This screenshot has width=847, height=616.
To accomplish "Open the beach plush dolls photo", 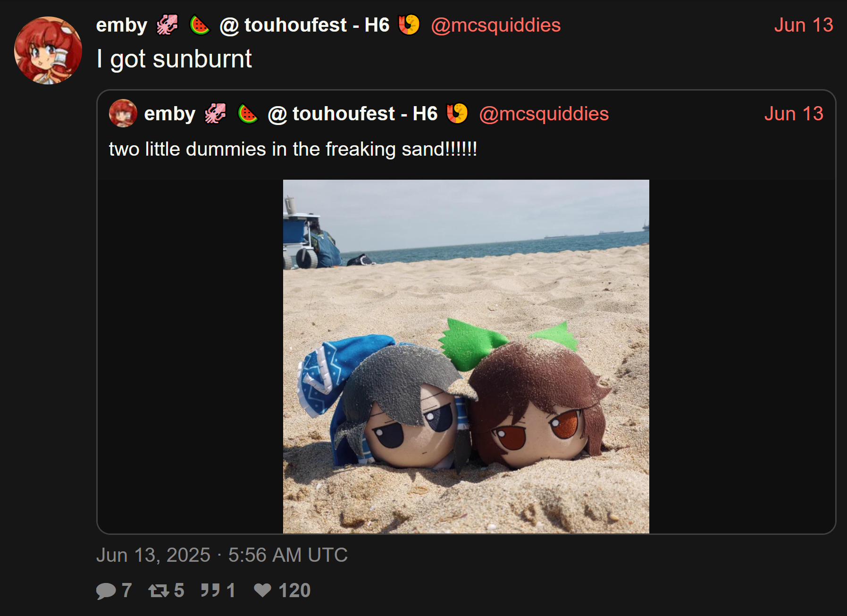I will [466, 357].
